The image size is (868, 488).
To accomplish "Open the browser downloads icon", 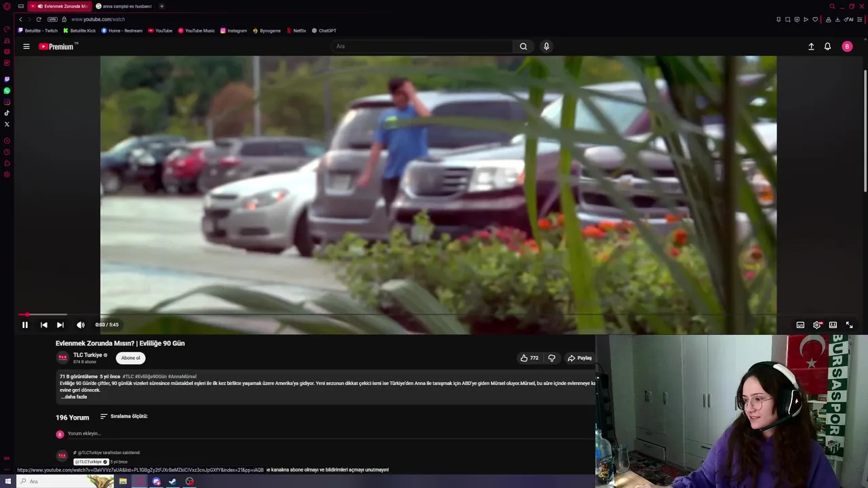I will [x=837, y=20].
